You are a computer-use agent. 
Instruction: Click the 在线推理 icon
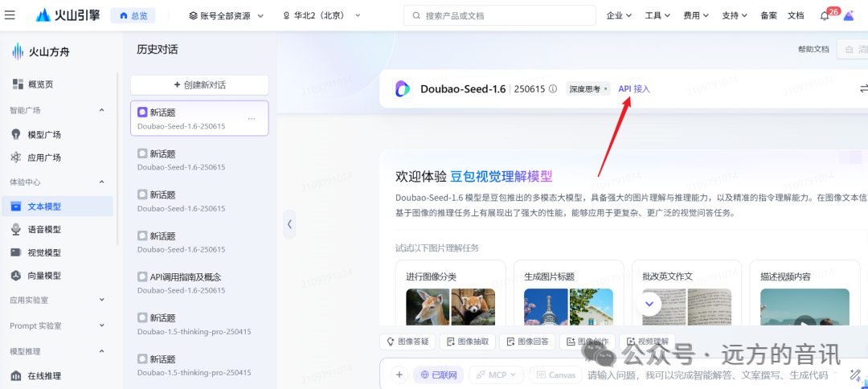click(x=16, y=375)
